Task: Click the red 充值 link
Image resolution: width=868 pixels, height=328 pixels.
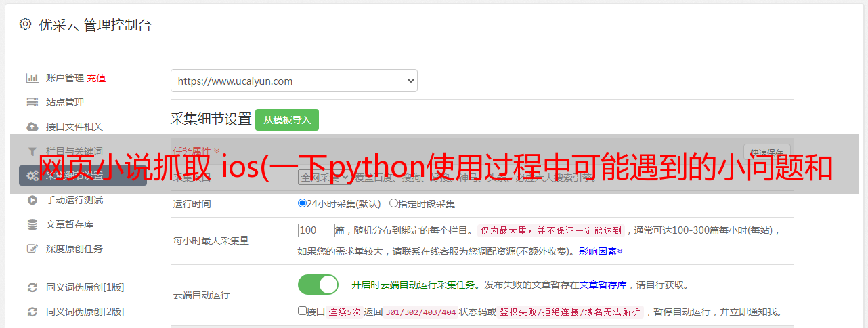Action: click(96, 78)
